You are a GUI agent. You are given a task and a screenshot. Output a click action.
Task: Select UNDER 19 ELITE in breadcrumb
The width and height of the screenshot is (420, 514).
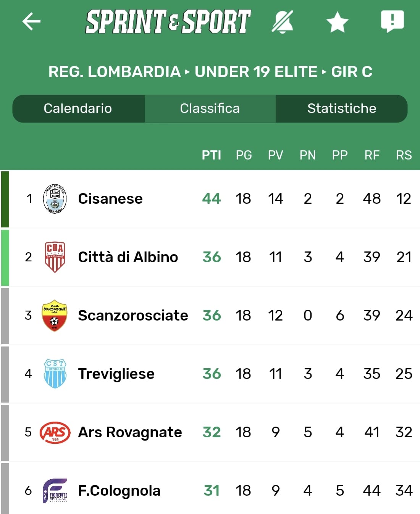tap(256, 72)
